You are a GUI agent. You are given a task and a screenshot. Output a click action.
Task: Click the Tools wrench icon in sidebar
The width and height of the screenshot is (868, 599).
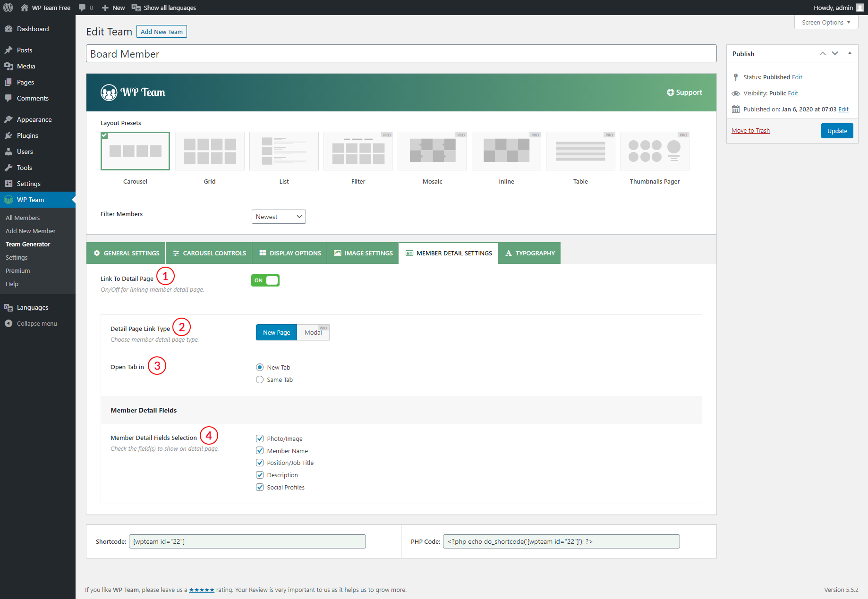[x=9, y=168]
